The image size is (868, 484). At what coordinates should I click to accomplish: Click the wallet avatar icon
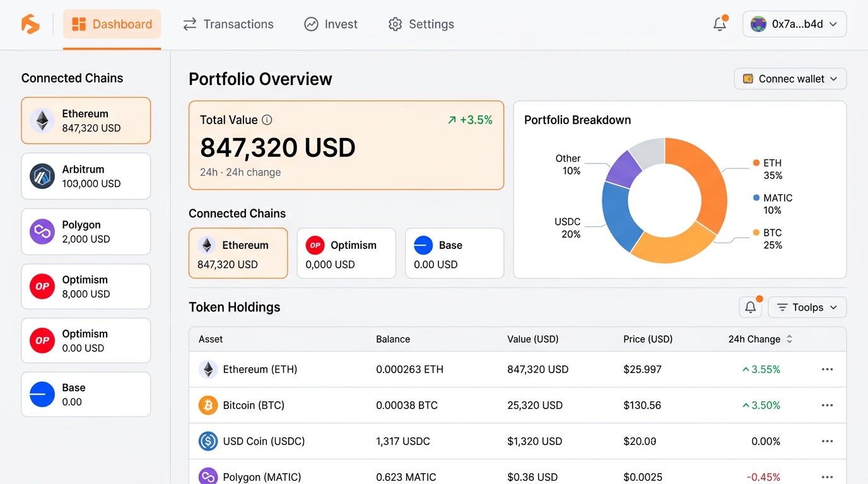click(x=758, y=24)
